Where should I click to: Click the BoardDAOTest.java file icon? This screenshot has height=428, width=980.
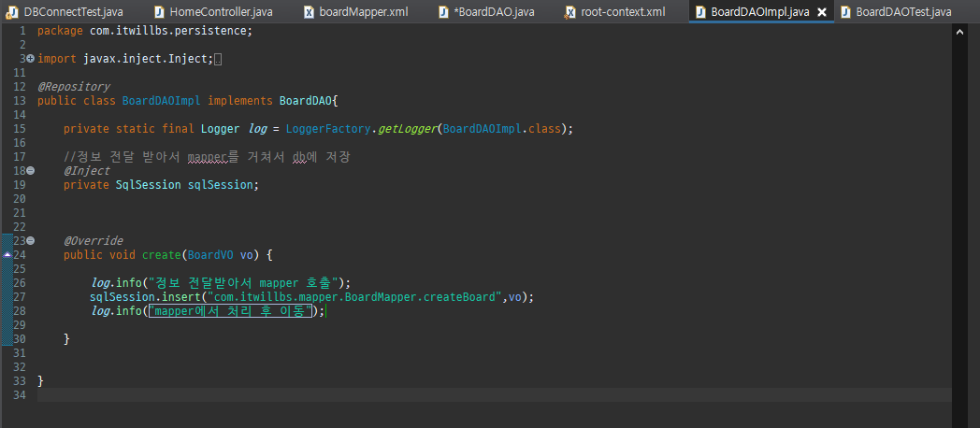coord(845,12)
